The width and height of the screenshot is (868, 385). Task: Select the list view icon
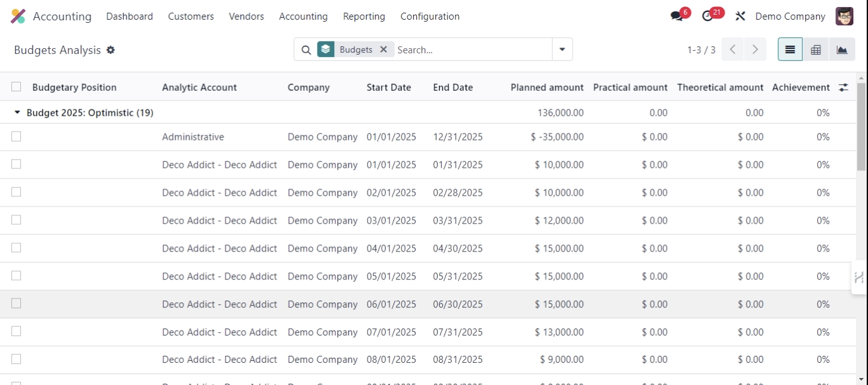pyautogui.click(x=789, y=49)
